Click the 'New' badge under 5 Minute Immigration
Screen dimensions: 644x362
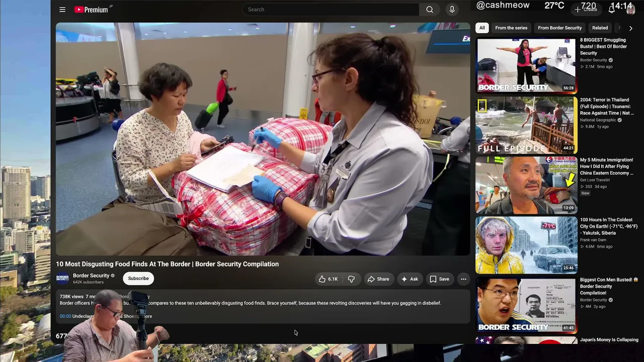click(585, 193)
